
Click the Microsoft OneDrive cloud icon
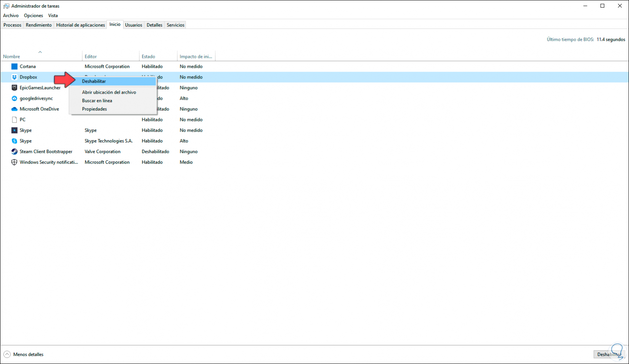(14, 109)
